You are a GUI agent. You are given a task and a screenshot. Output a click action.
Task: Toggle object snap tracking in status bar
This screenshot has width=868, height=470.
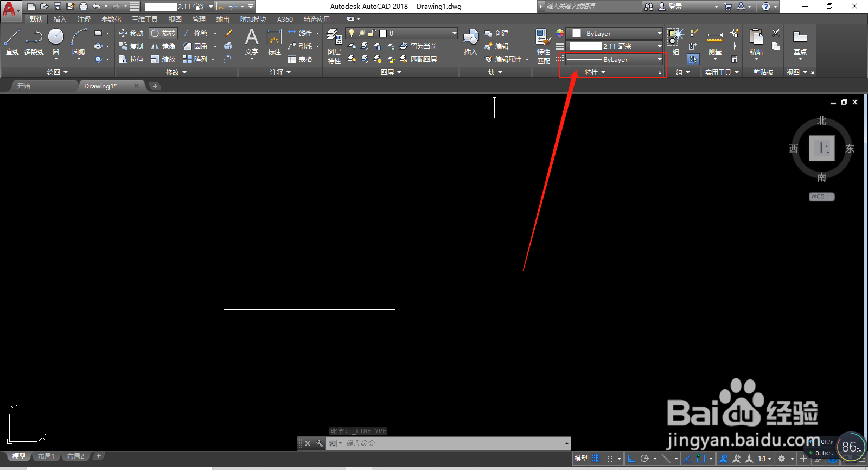coord(687,459)
